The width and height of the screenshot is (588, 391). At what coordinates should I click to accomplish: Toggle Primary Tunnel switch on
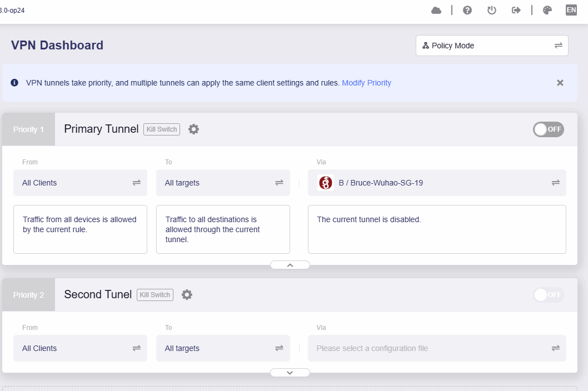pos(548,129)
